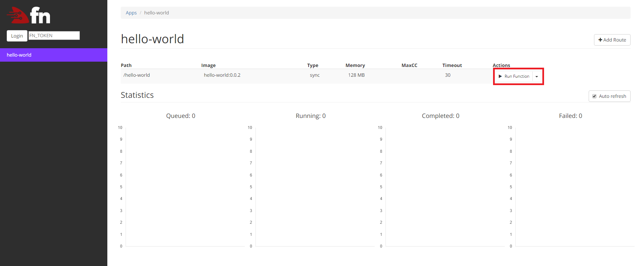Screen dimensions: 644x266
Task: Click the Actions column header
Action: pyautogui.click(x=501, y=65)
